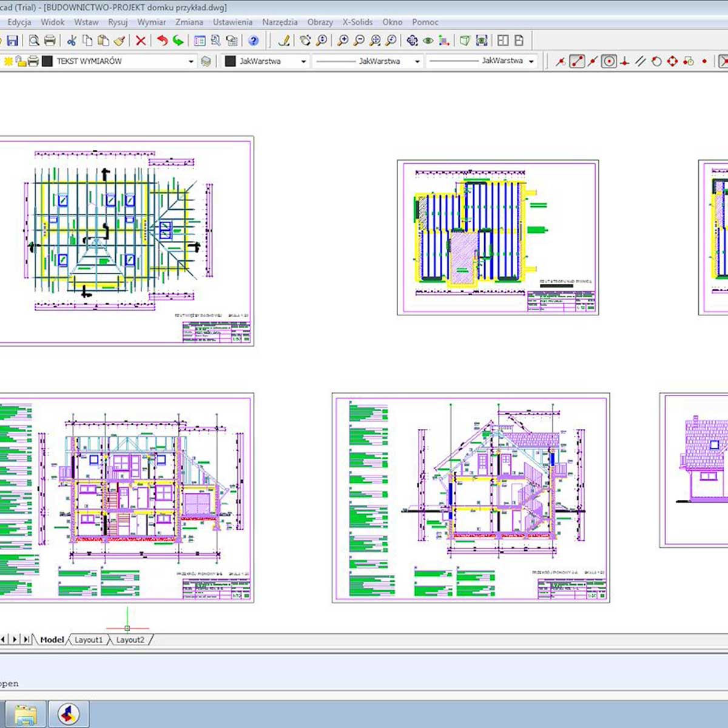This screenshot has width=728, height=728.
Task: Open the Wymiar menu
Action: click(150, 22)
